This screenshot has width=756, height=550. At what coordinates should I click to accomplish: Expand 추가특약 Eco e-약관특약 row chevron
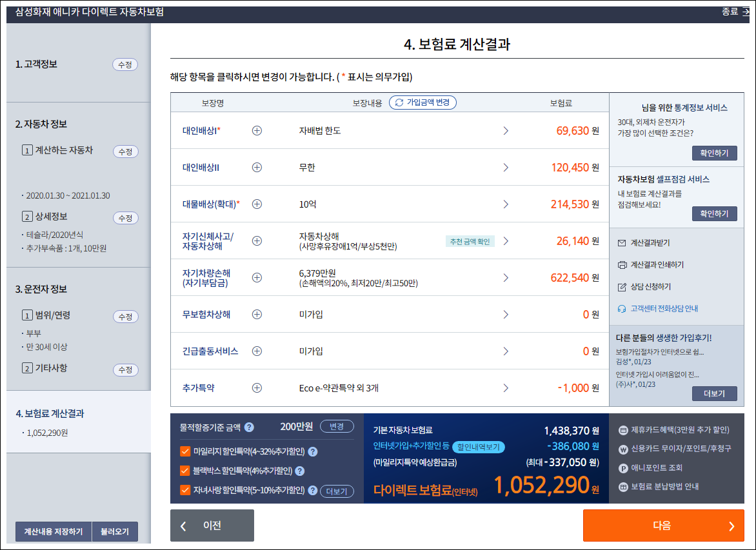[506, 388]
